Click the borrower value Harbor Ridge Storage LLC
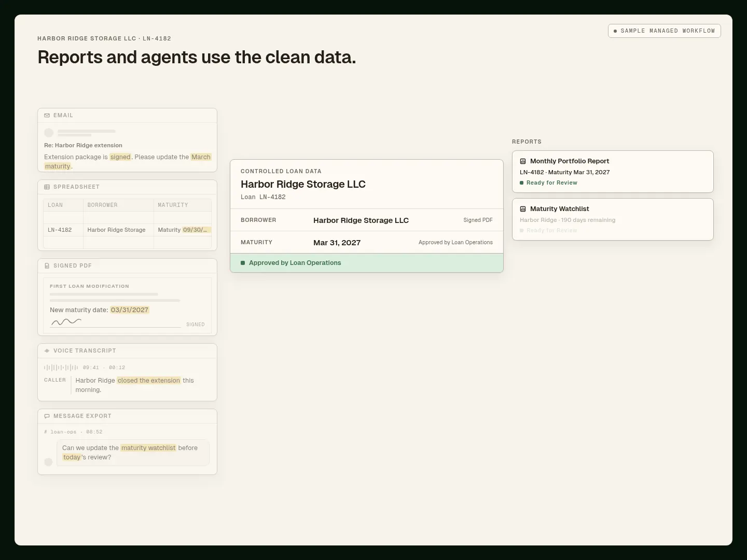 coord(361,220)
